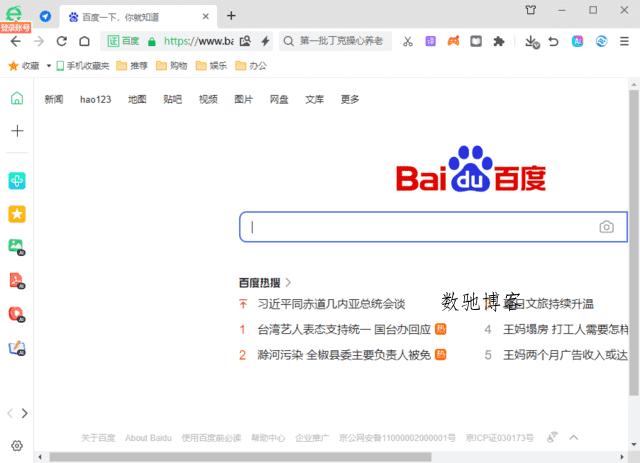Screen dimensions: 640x463
Task: Click the About Baidu footer link
Action: coord(149,438)
